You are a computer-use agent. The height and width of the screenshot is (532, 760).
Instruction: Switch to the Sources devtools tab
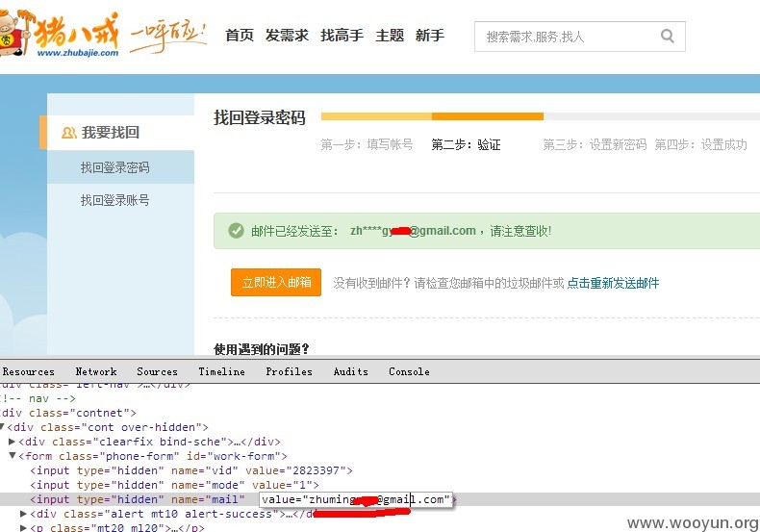[157, 371]
